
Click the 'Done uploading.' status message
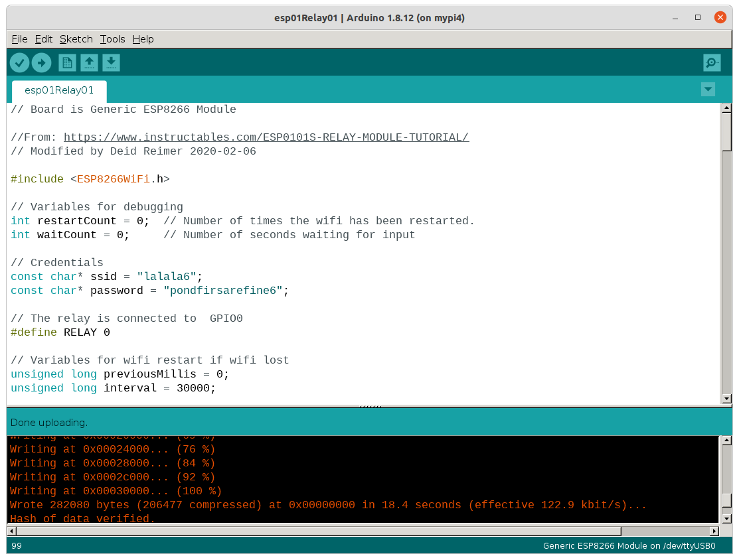(x=49, y=423)
